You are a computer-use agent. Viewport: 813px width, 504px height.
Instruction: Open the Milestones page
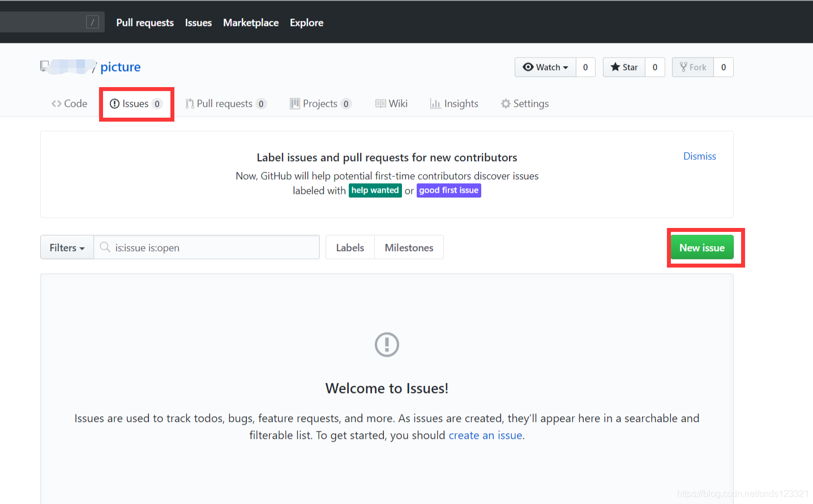[409, 247]
